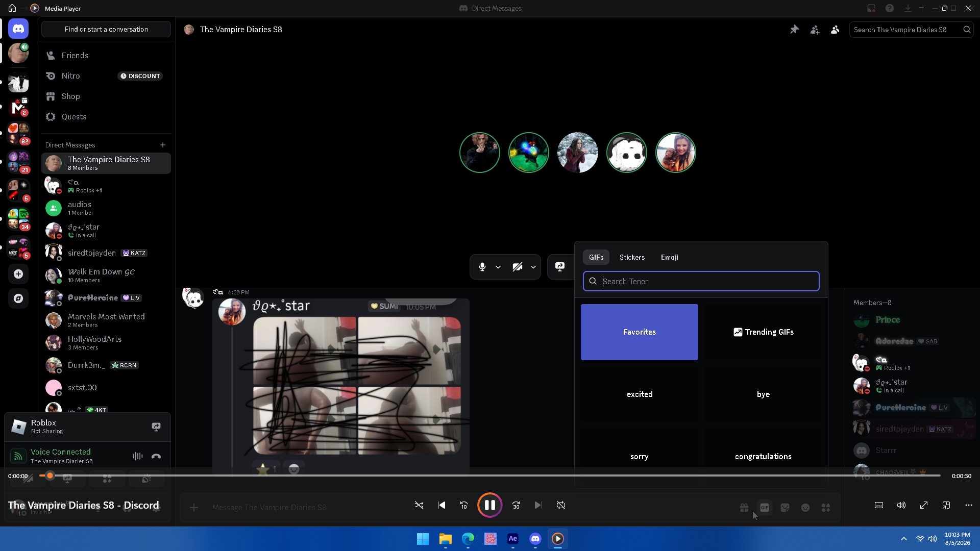This screenshot has height=551, width=980.
Task: Toggle noise suppression waveform icon
Action: 138,456
